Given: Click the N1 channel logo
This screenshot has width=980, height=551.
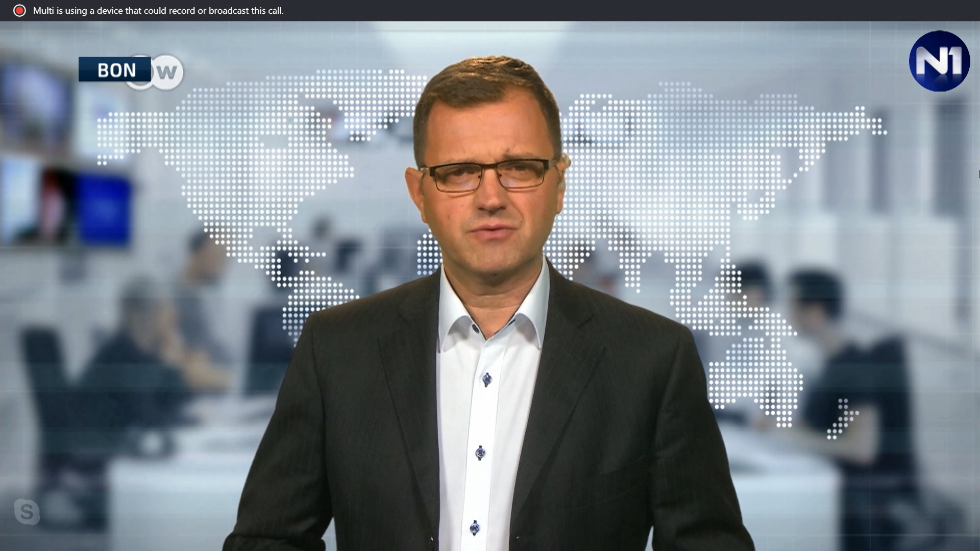Looking at the screenshot, I should click(939, 61).
